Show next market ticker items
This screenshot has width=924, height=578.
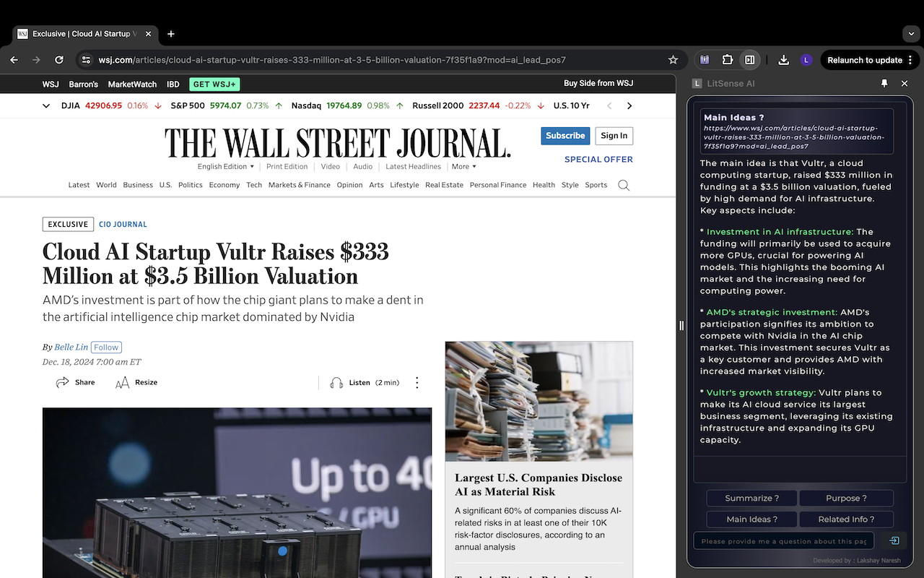pos(629,105)
